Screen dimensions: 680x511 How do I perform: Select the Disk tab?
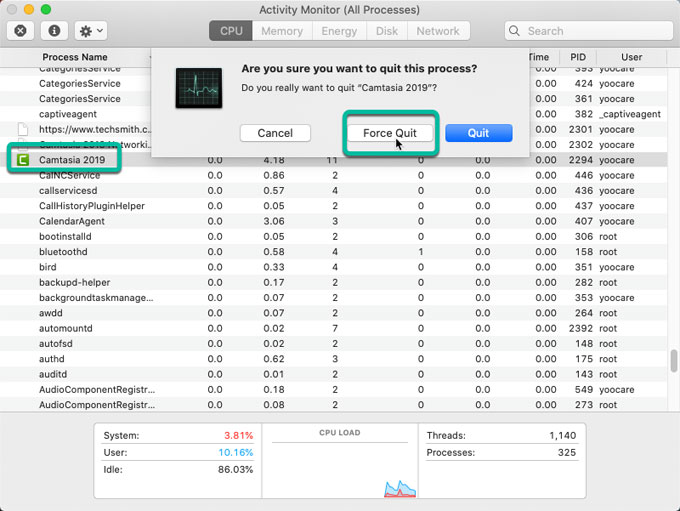pos(387,31)
